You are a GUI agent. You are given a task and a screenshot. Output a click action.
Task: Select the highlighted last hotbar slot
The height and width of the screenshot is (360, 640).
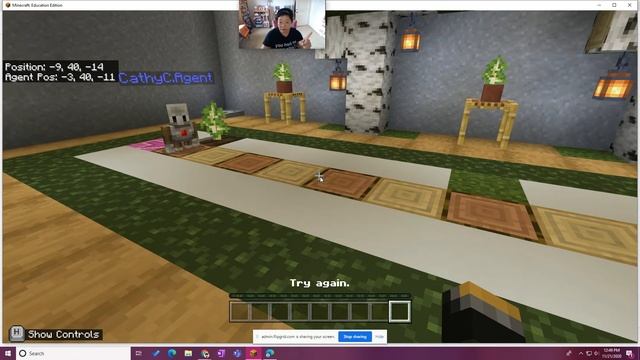pyautogui.click(x=400, y=312)
